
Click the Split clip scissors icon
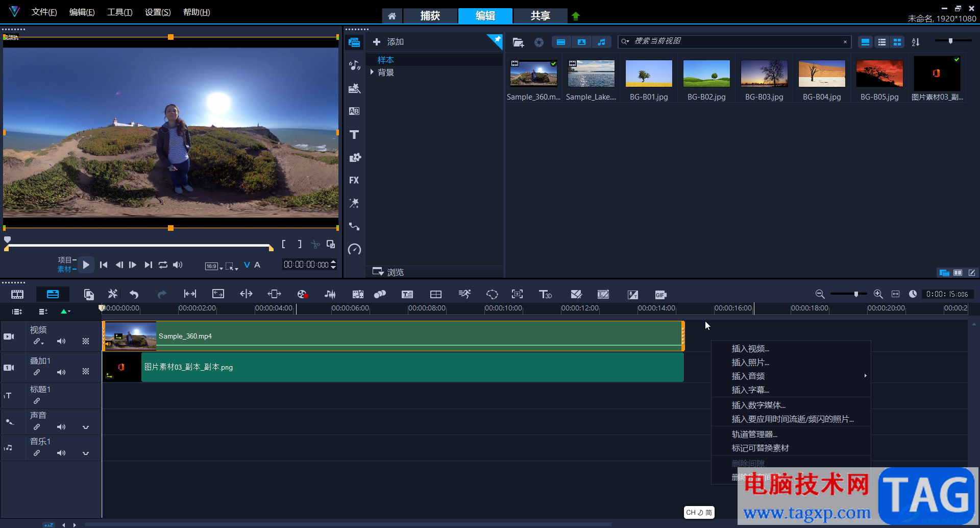[x=315, y=245]
